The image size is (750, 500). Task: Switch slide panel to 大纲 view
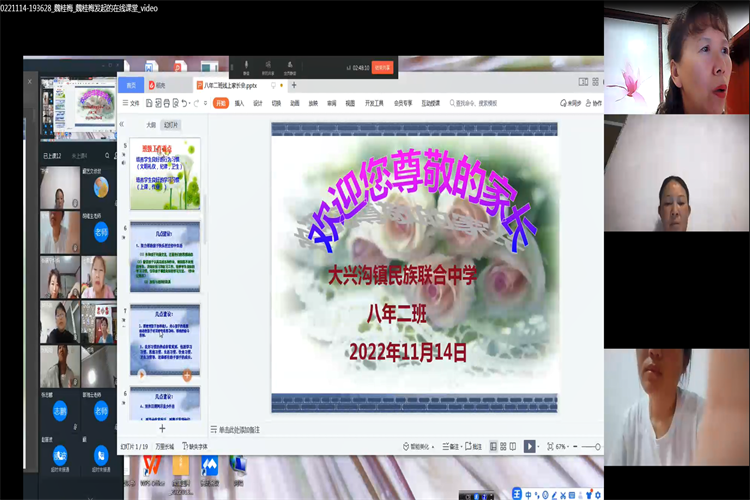coord(151,125)
